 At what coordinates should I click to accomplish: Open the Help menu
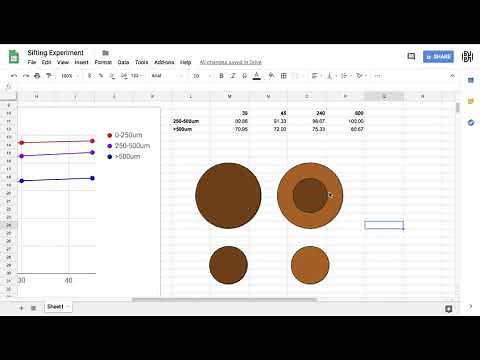click(186, 62)
